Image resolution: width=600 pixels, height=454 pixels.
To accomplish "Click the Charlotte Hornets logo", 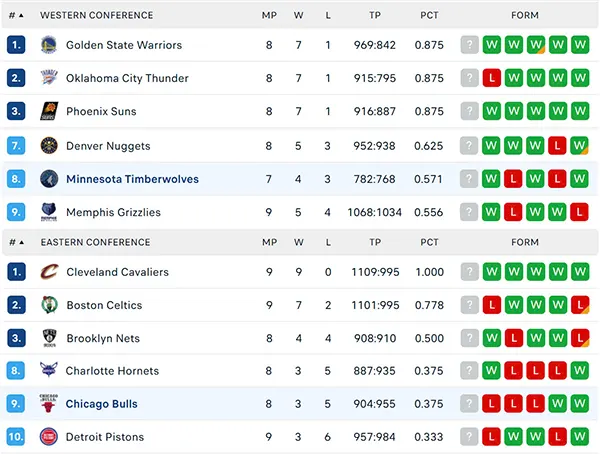I will [49, 370].
